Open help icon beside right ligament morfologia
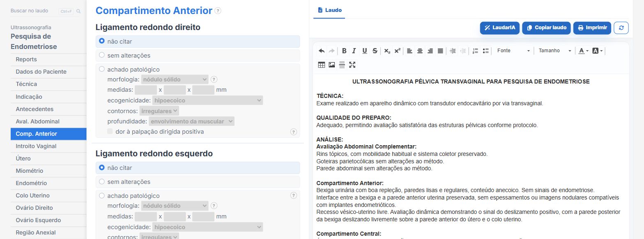Image resolution: width=644 pixels, height=239 pixels. 214,79
